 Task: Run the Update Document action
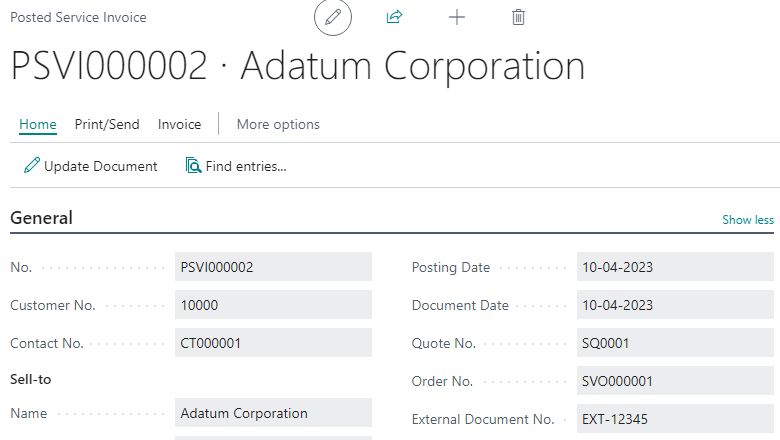click(x=91, y=166)
